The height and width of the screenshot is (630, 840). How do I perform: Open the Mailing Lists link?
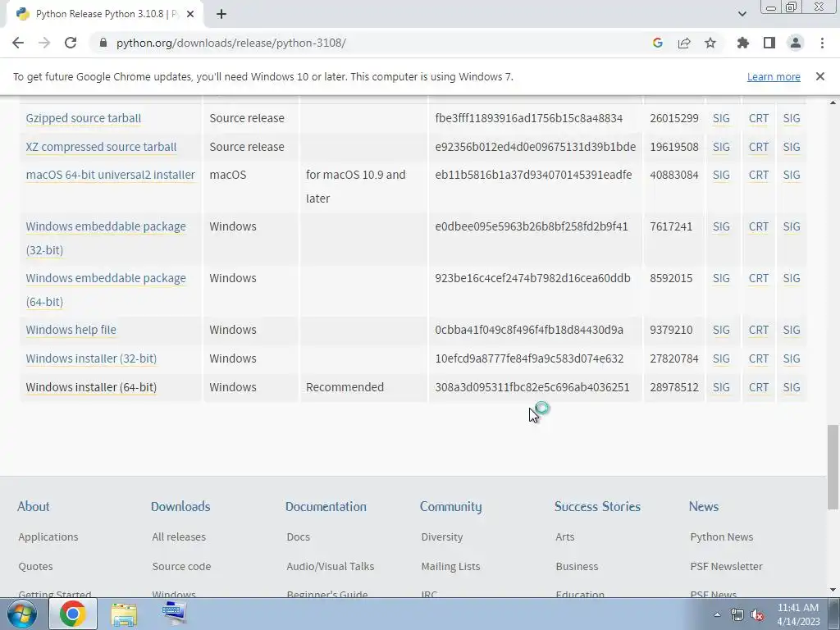450,566
